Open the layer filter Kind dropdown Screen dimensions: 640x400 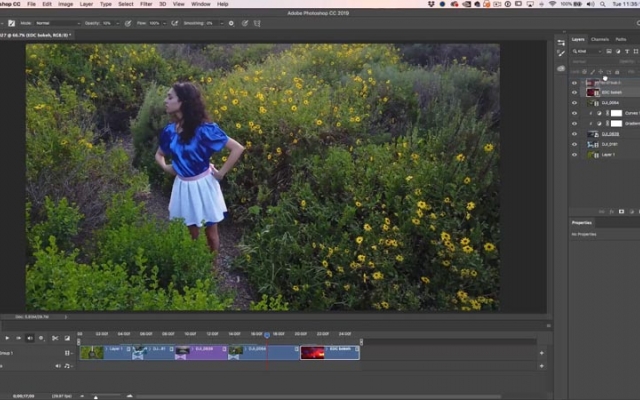click(x=587, y=51)
